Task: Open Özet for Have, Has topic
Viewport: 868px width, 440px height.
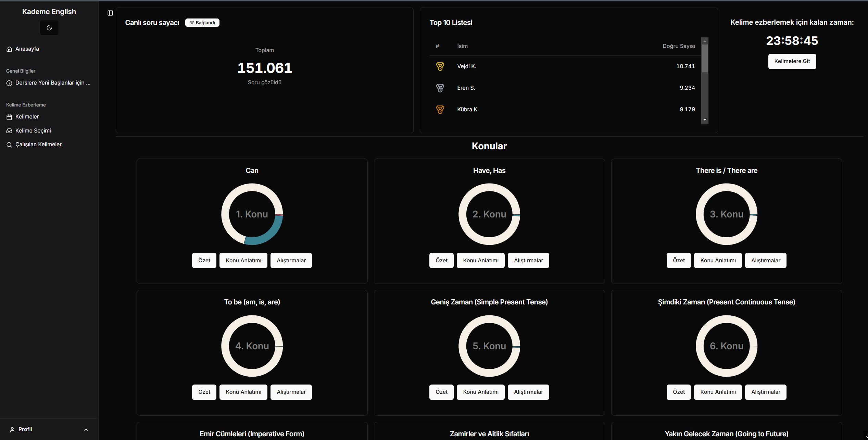Action: pos(441,260)
